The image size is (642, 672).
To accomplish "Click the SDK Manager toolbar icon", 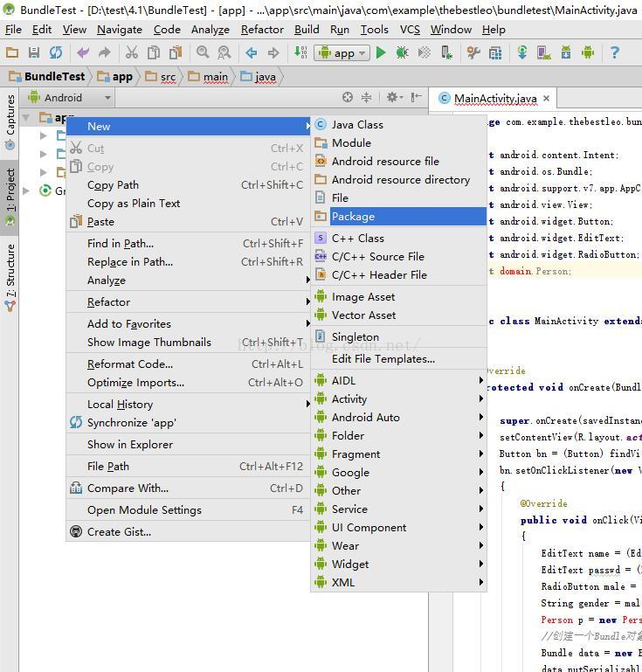I will [x=566, y=52].
